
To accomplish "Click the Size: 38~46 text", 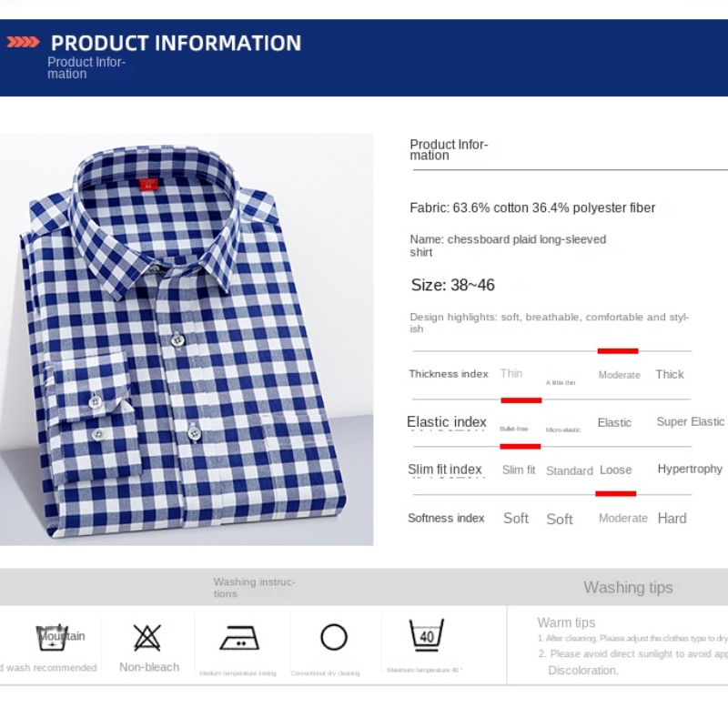I will tap(452, 285).
